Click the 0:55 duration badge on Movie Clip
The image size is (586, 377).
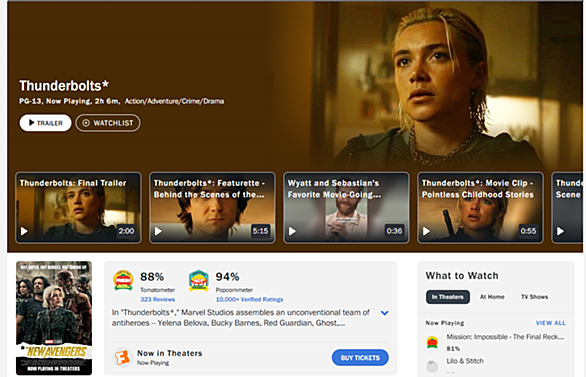point(528,231)
